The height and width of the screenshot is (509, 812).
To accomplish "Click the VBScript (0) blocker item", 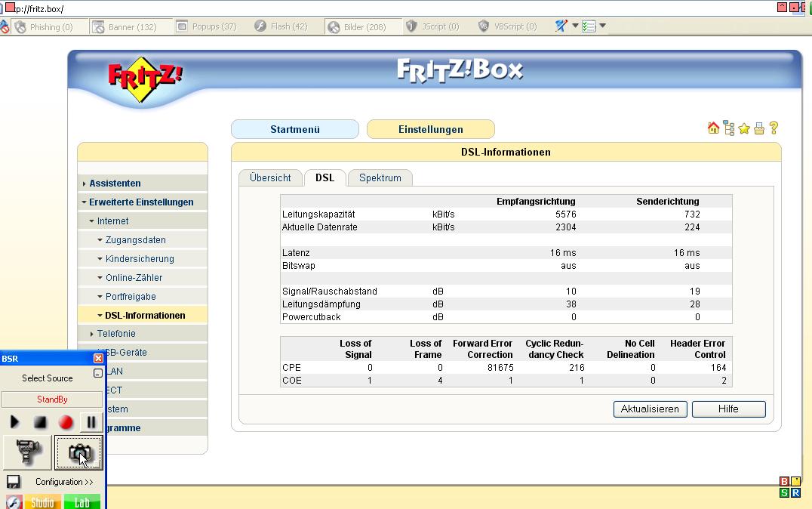I will [x=507, y=26].
